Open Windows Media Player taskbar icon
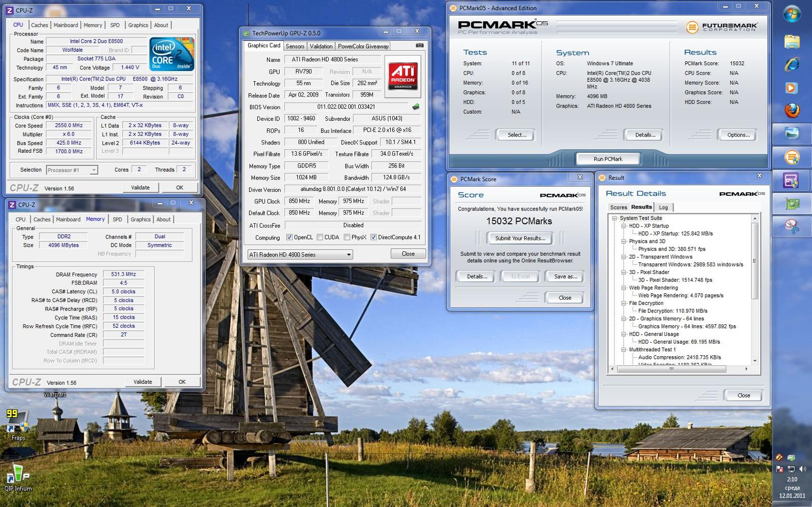The image size is (812, 507). [792, 87]
